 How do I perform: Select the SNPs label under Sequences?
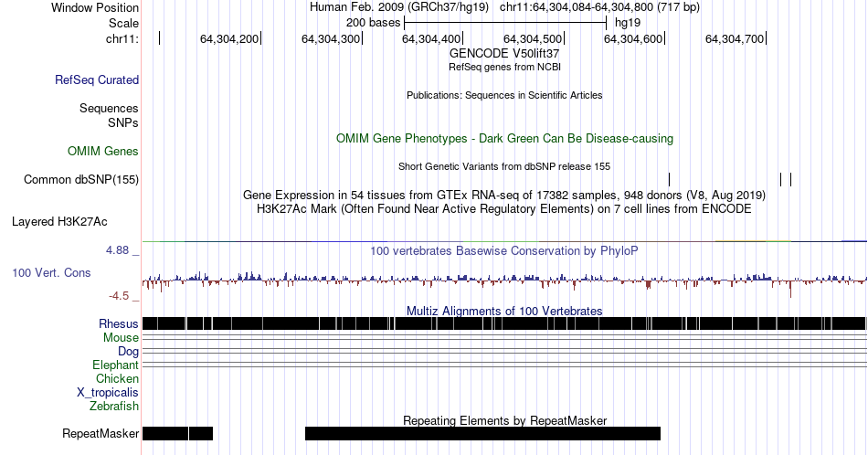click(x=123, y=122)
